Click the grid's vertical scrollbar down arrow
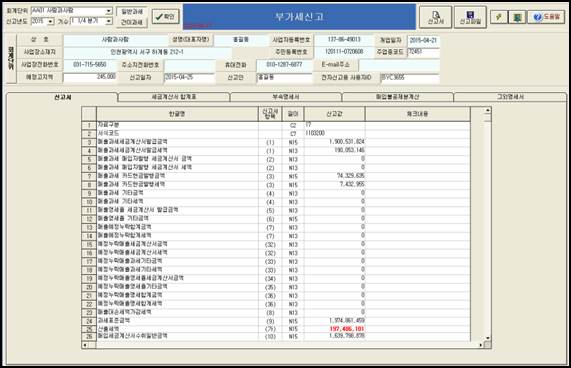This screenshot has width=571, height=368. click(488, 338)
